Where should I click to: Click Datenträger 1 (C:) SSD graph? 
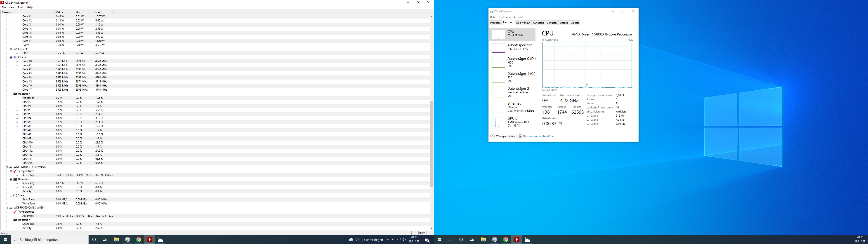(498, 77)
